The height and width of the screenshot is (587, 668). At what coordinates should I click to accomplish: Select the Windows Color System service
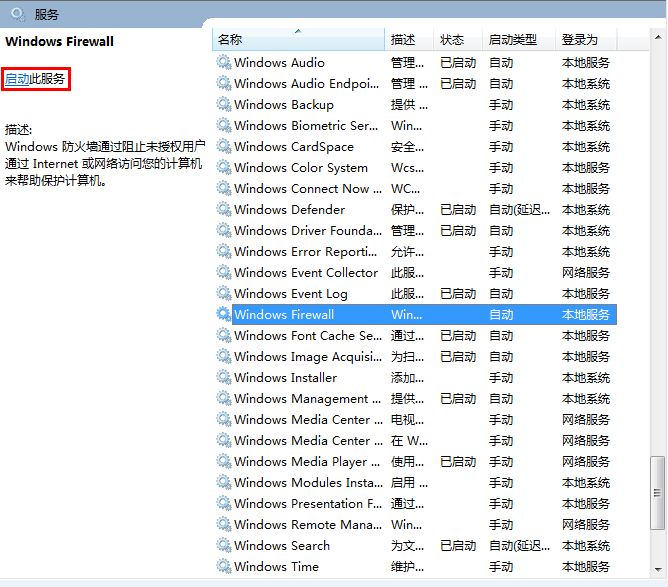(300, 167)
